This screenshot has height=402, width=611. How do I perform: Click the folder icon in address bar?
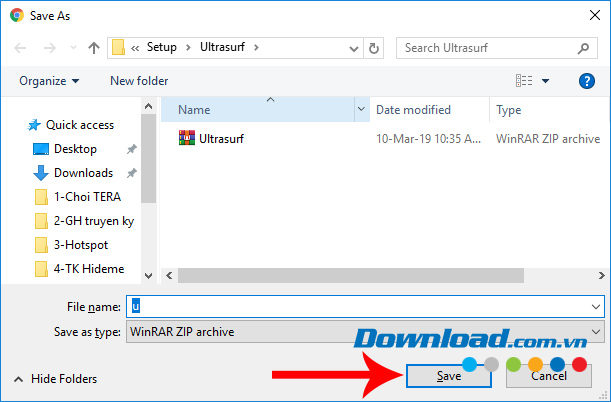pyautogui.click(x=118, y=48)
